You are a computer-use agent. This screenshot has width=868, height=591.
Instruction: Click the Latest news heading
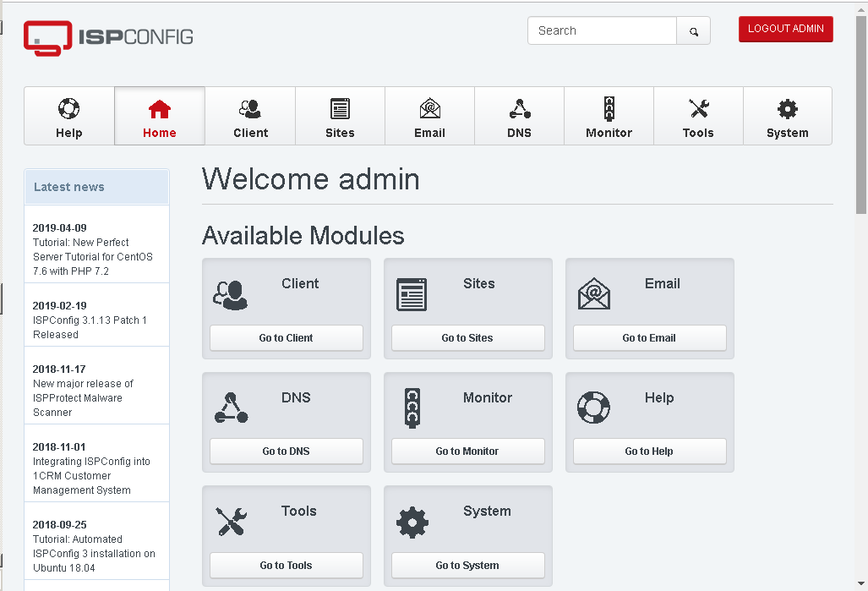tap(69, 187)
